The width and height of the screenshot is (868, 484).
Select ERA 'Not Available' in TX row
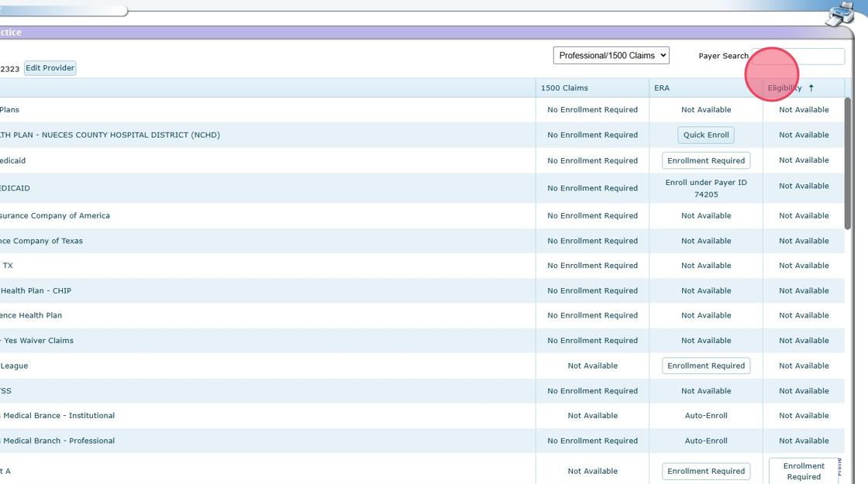(x=706, y=266)
